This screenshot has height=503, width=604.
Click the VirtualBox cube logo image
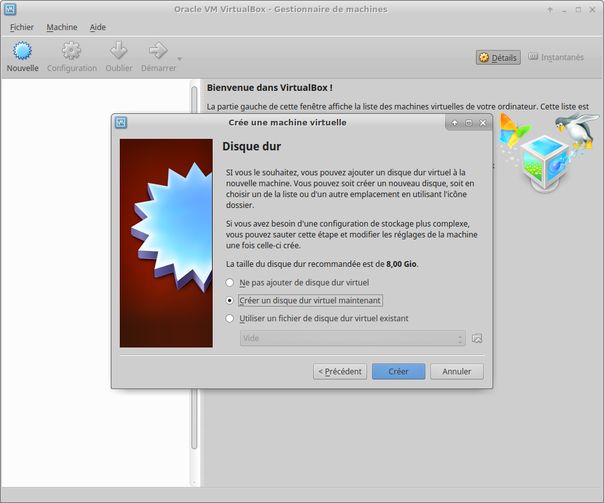[548, 154]
